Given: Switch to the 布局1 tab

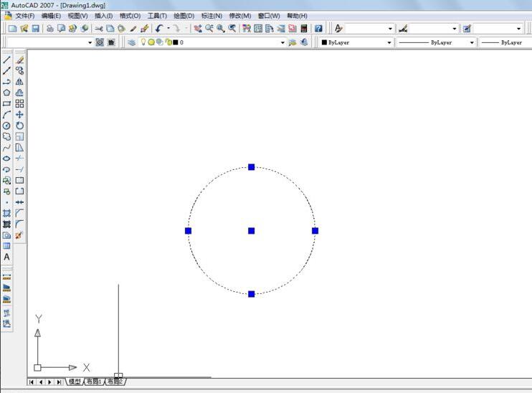Looking at the screenshot, I should (94, 382).
